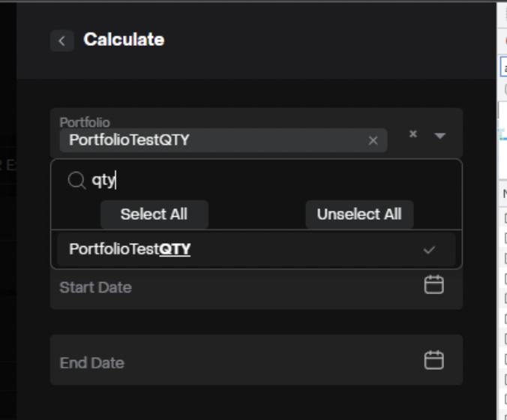Click the text box at right edge

[504, 69]
